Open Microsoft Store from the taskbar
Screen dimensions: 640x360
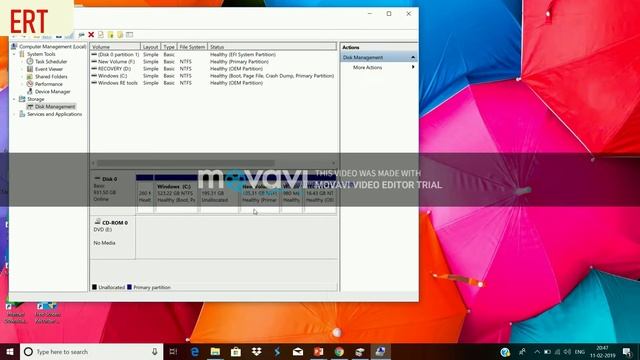tap(236, 352)
